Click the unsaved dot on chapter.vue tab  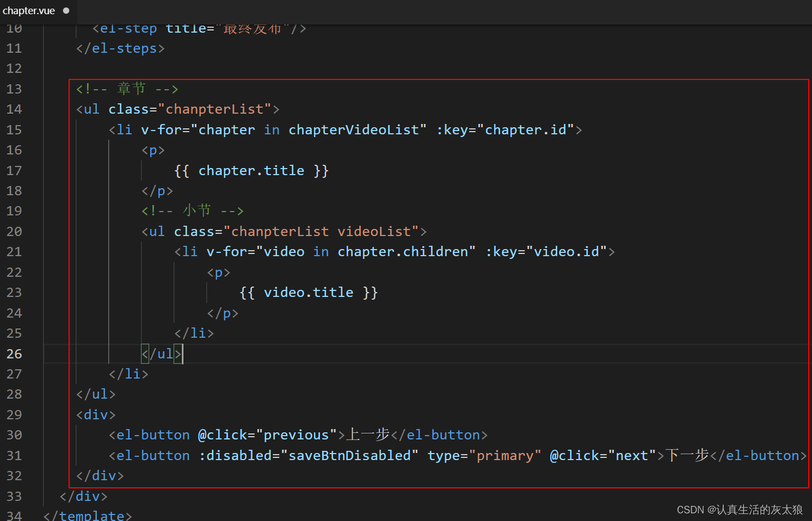pos(66,11)
